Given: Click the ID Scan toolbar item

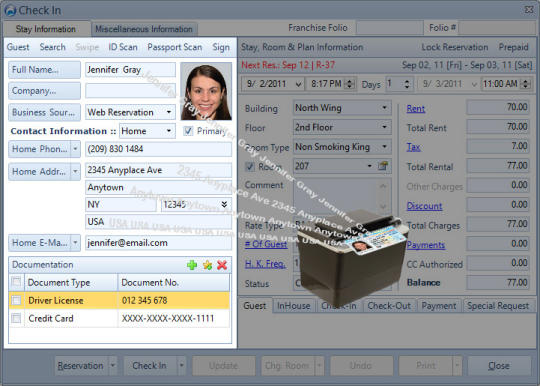Looking at the screenshot, I should point(123,47).
